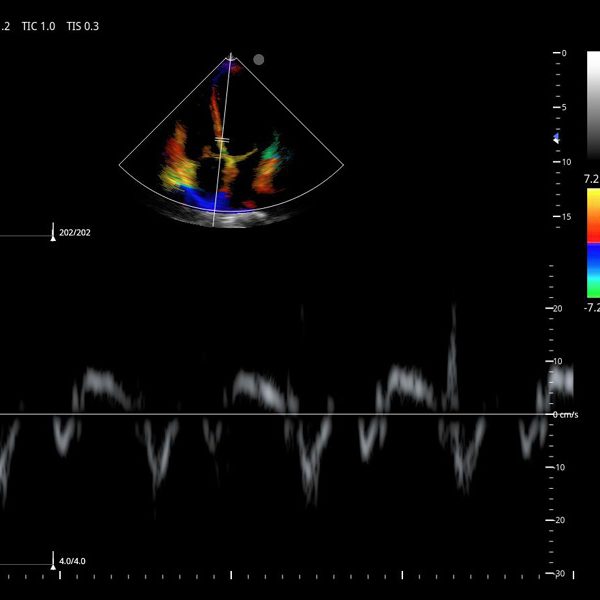Click the focal depth arrow marker on depth scale
600x600 pixels.
pyautogui.click(x=558, y=139)
